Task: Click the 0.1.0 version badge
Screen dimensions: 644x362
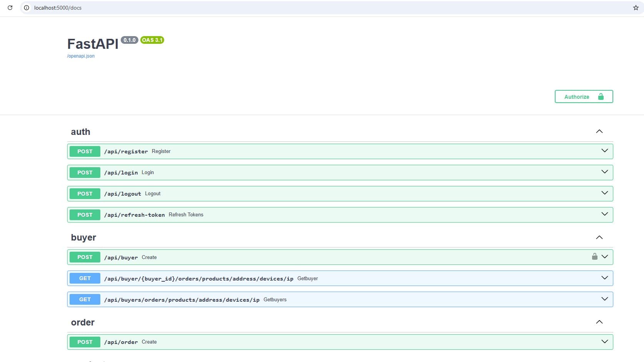Action: pos(130,40)
